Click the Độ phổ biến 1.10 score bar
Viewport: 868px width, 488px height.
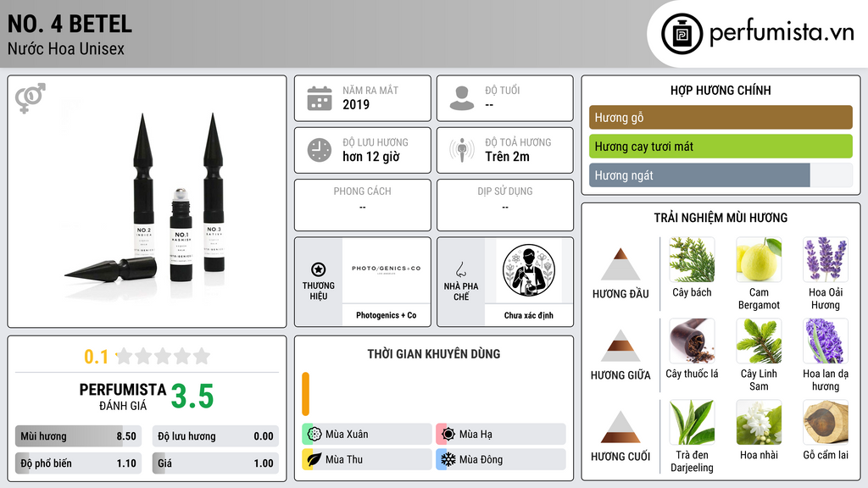pos(78,463)
